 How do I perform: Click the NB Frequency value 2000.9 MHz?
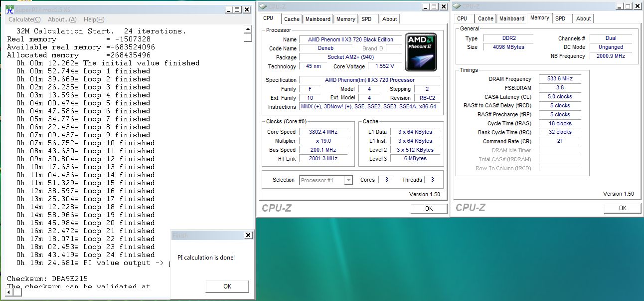(611, 56)
